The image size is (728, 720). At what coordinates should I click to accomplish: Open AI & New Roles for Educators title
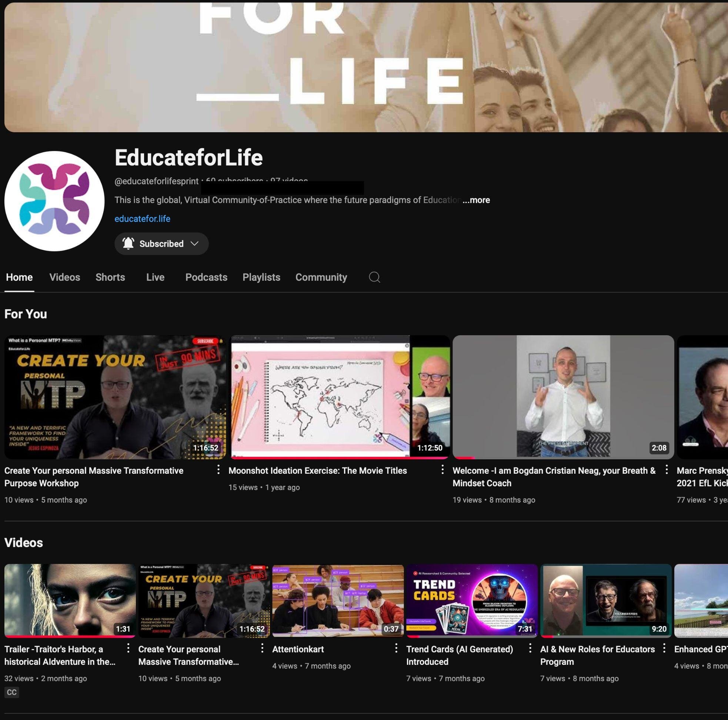point(598,655)
